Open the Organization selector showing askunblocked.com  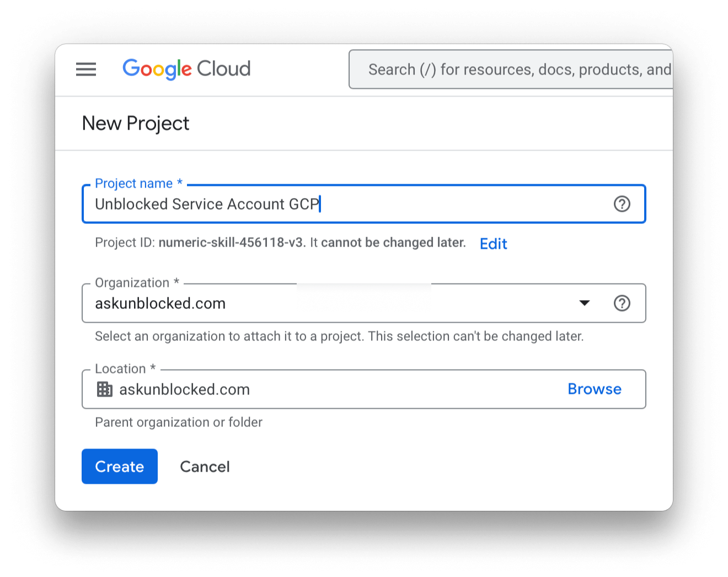click(x=331, y=303)
